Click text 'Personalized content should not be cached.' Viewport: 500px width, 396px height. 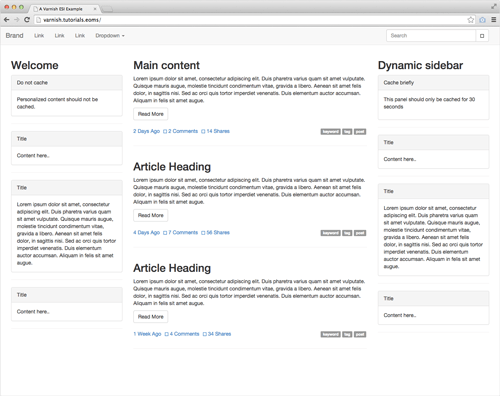point(57,103)
